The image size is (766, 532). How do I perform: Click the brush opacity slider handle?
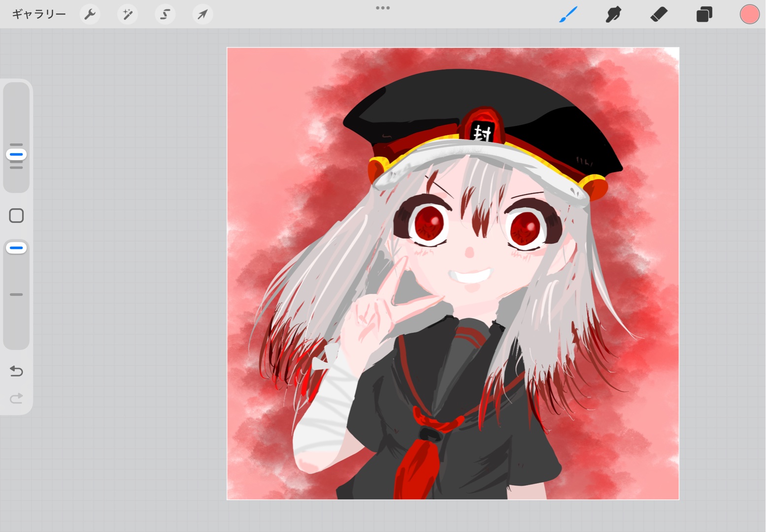click(16, 248)
